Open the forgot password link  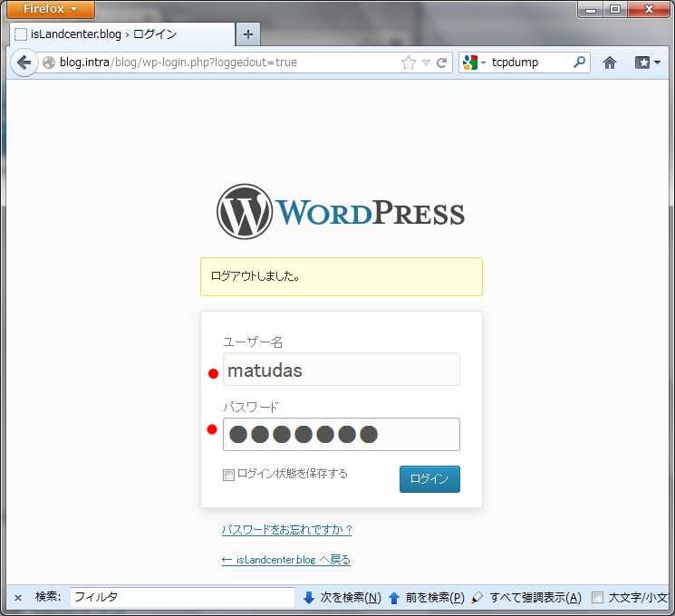click(x=286, y=529)
